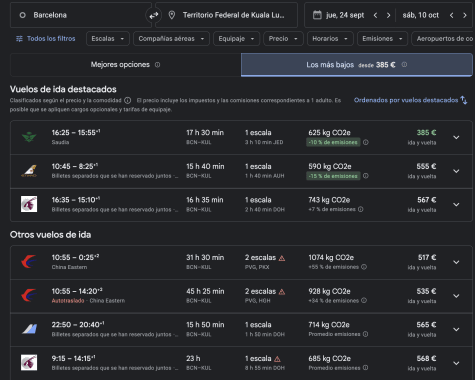Viewport: 475px width, 380px height.
Task: Click the Qatar logo on 16:35 flight
Action: click(29, 204)
